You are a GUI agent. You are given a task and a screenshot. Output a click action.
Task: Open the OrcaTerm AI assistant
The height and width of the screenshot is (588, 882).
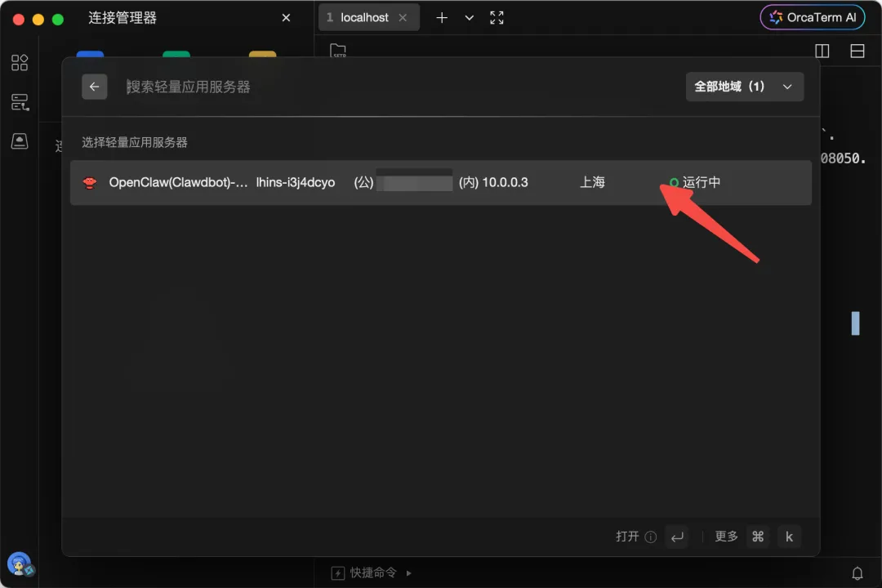[813, 17]
